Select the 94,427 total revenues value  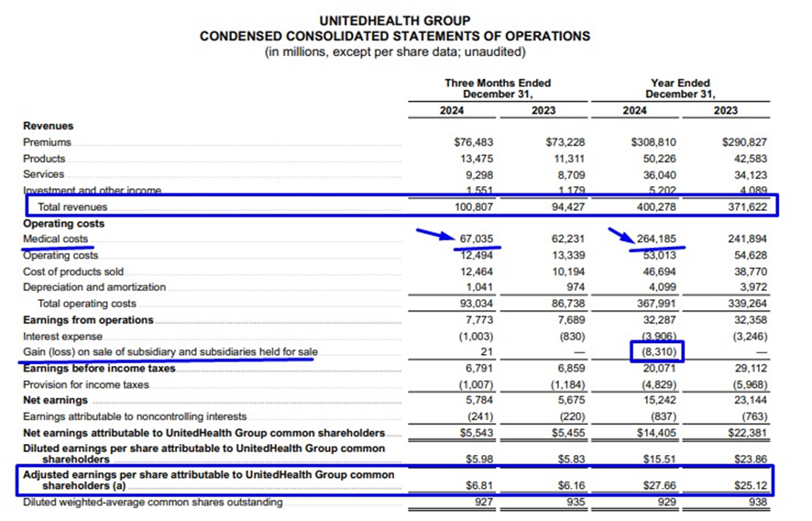click(568, 207)
